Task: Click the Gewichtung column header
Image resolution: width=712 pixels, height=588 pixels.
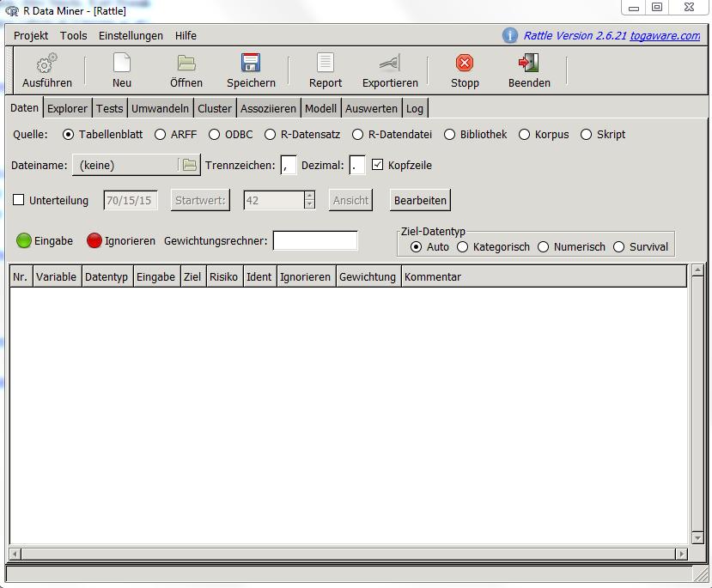Action: pyautogui.click(x=368, y=276)
